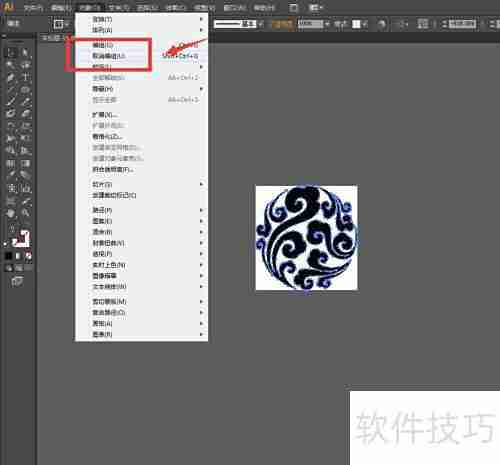Viewport: 500px width, 465px height.
Task: Select the Selection (black arrow) tool
Action: coord(11,53)
